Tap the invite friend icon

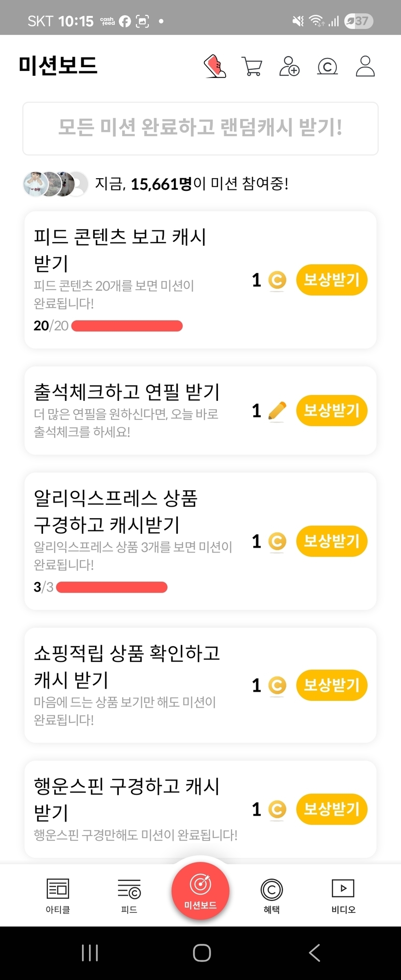pyautogui.click(x=289, y=67)
